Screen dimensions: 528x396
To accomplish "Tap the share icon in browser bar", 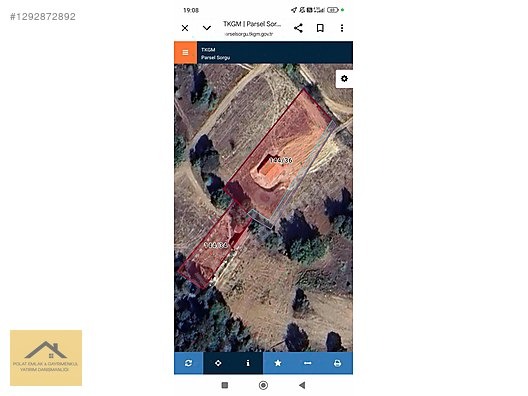I will pyautogui.click(x=298, y=28).
